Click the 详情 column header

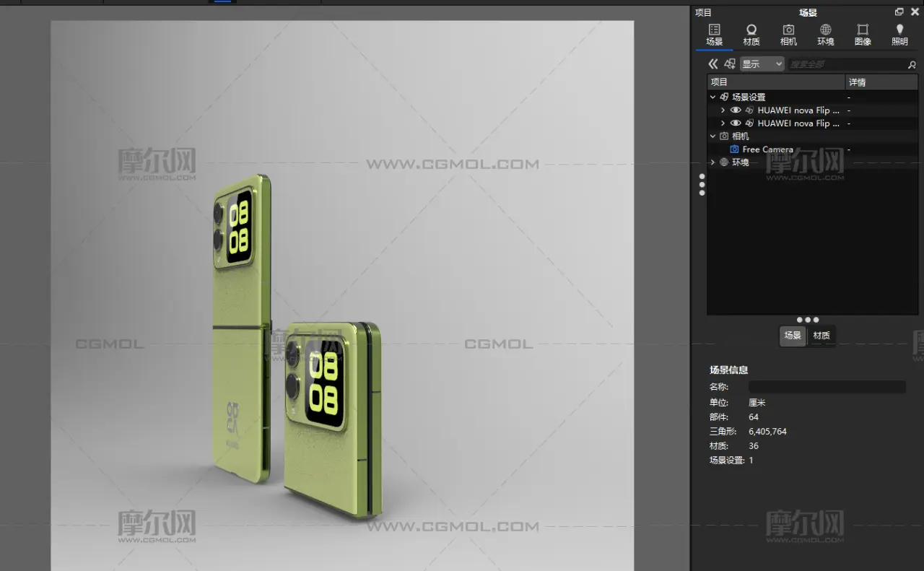tap(881, 82)
